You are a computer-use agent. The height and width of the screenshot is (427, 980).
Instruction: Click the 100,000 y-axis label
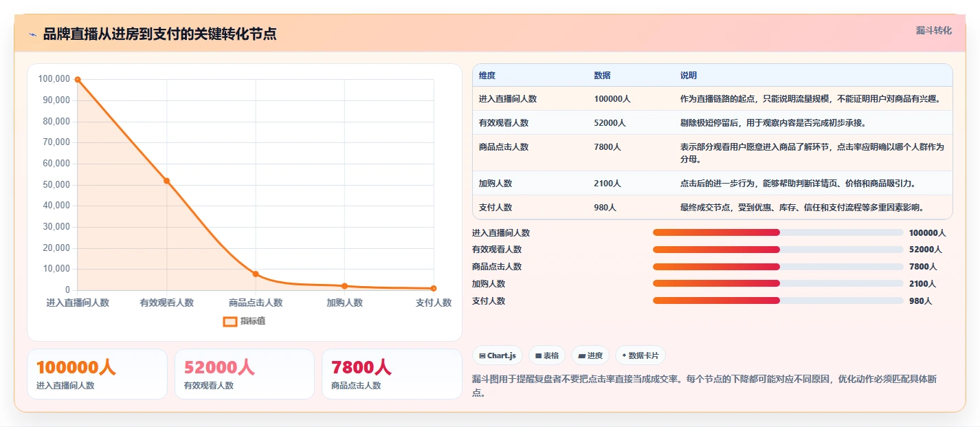[54, 79]
